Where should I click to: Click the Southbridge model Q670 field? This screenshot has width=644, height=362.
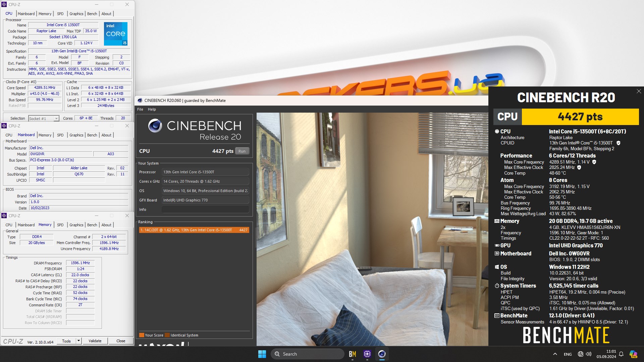pos(79,174)
